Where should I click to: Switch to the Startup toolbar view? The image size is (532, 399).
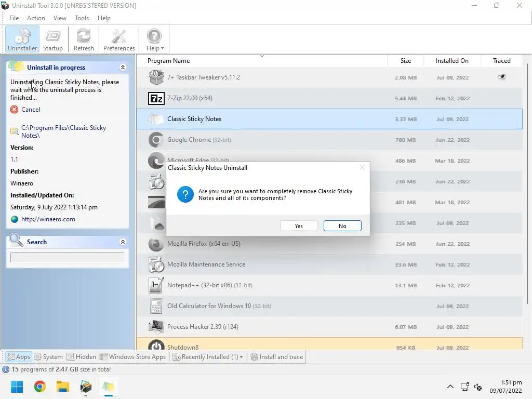(53, 39)
